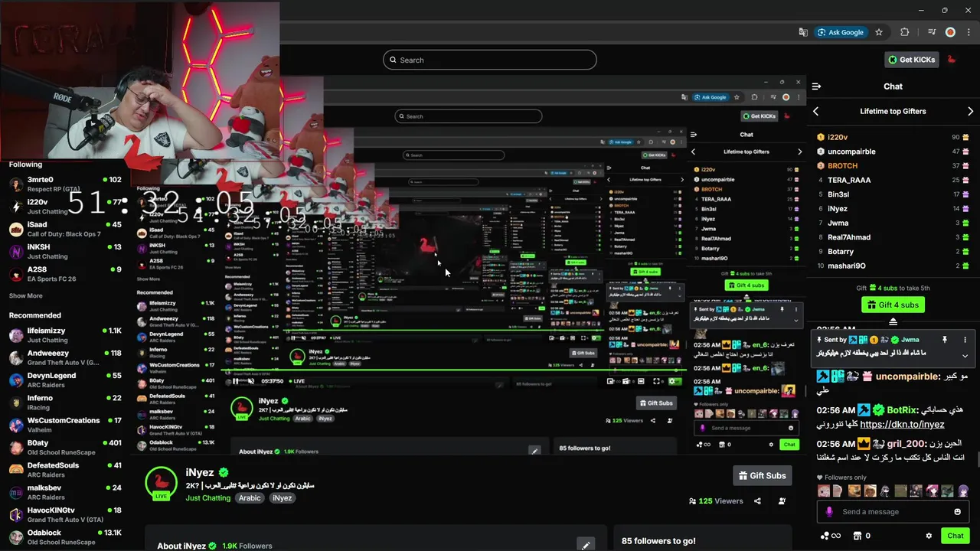
Task: Bookmark this page with the star icon
Action: click(879, 32)
